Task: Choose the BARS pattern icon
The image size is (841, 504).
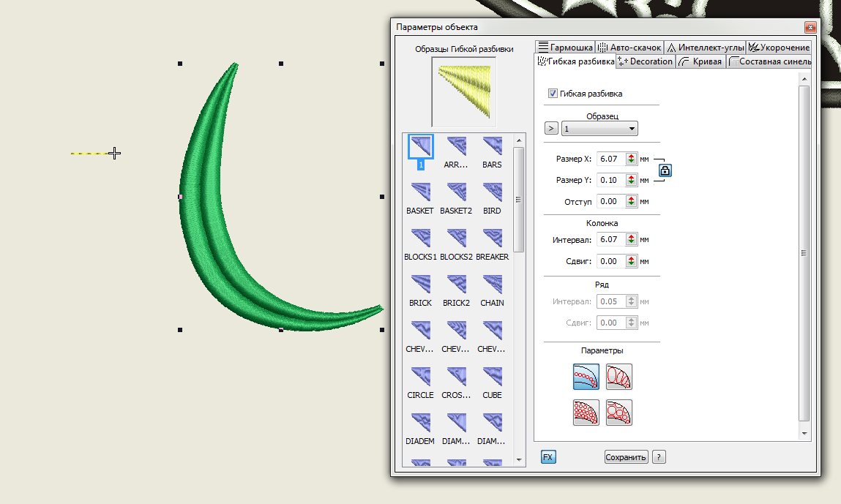Action: (492, 146)
